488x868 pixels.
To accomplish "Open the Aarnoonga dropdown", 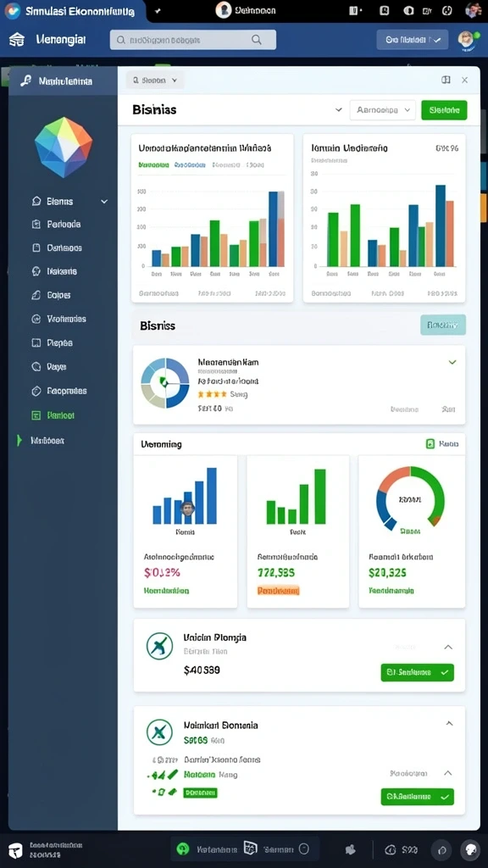I will coord(382,110).
